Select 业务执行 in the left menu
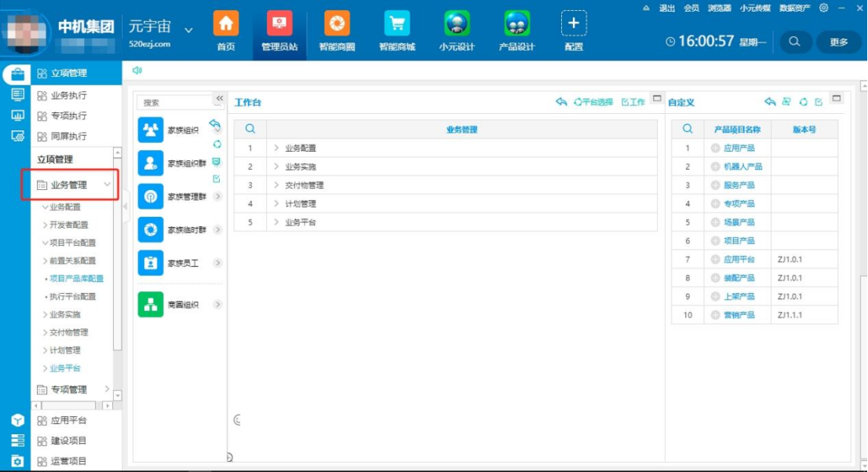 click(x=68, y=96)
